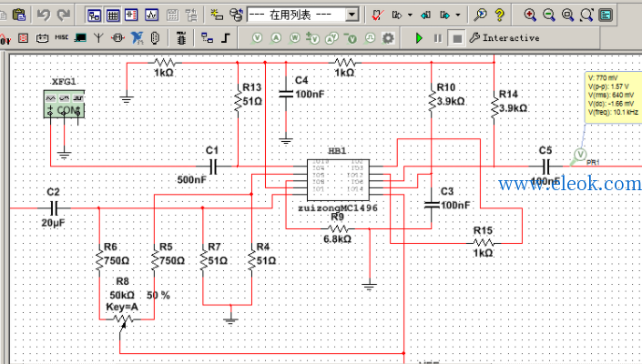
Task: Open the Interactive analysis settings
Action: 504,38
